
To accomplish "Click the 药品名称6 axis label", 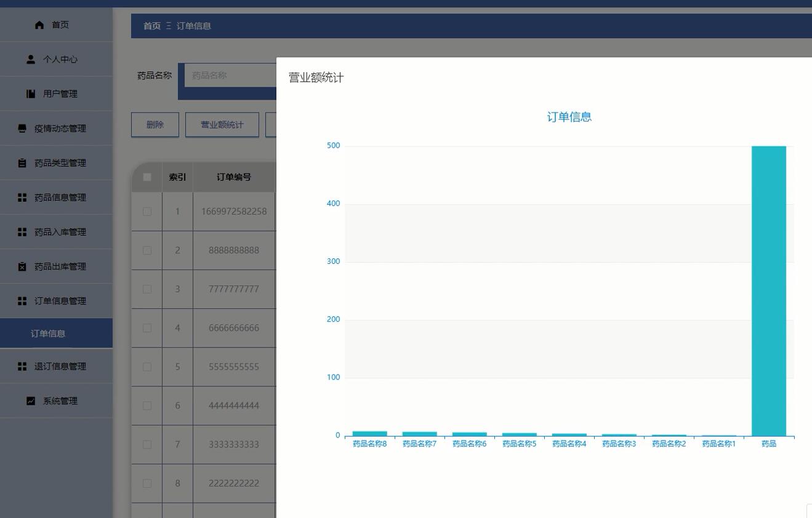I will point(470,444).
